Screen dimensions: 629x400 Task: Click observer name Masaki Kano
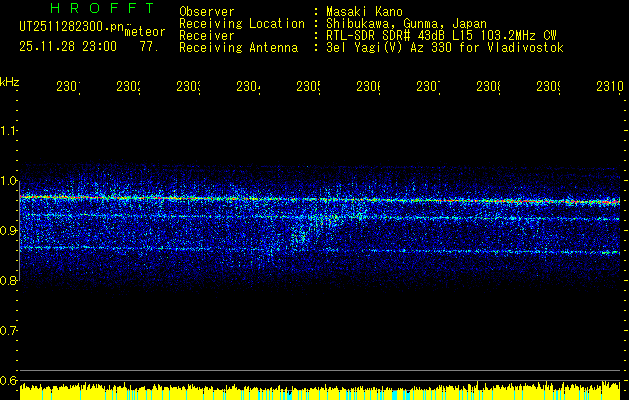pyautogui.click(x=364, y=12)
